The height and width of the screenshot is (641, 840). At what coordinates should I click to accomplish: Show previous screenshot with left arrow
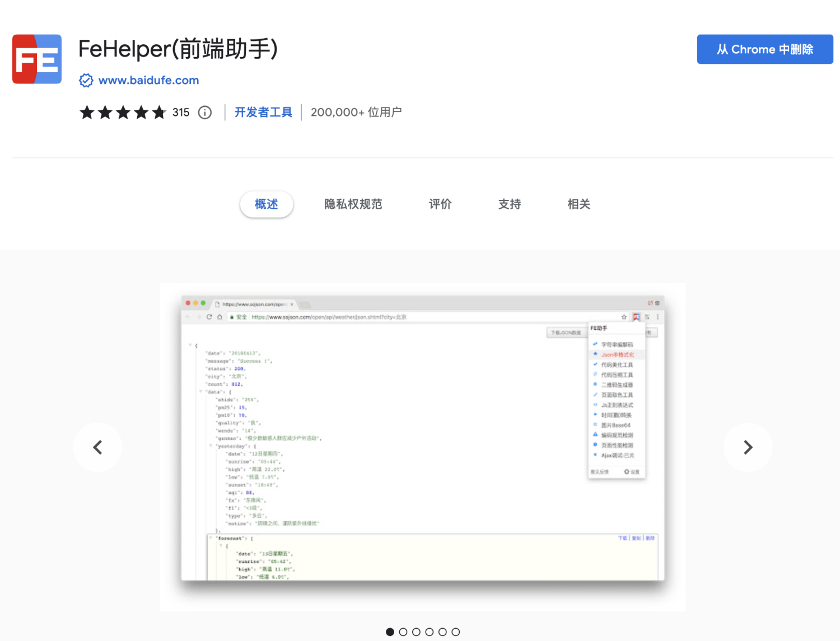[x=97, y=447]
